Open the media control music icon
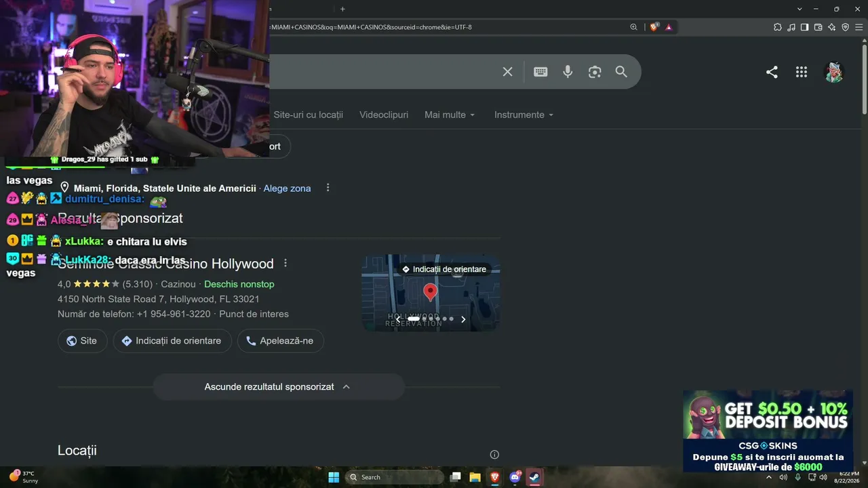Viewport: 868px width, 488px height. click(x=791, y=27)
